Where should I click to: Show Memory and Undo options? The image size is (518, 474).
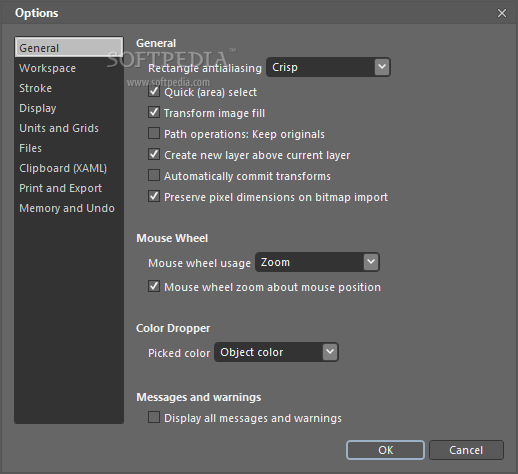pyautogui.click(x=69, y=208)
